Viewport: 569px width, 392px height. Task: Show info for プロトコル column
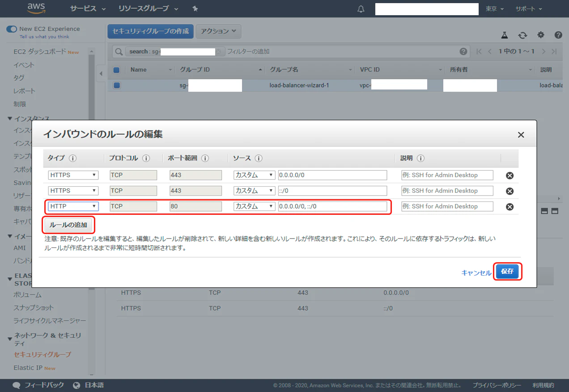[146, 158]
